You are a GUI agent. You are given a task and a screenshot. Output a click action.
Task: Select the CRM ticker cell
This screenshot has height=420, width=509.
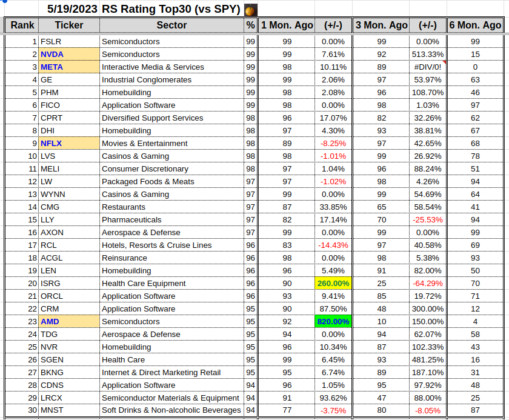coord(69,308)
